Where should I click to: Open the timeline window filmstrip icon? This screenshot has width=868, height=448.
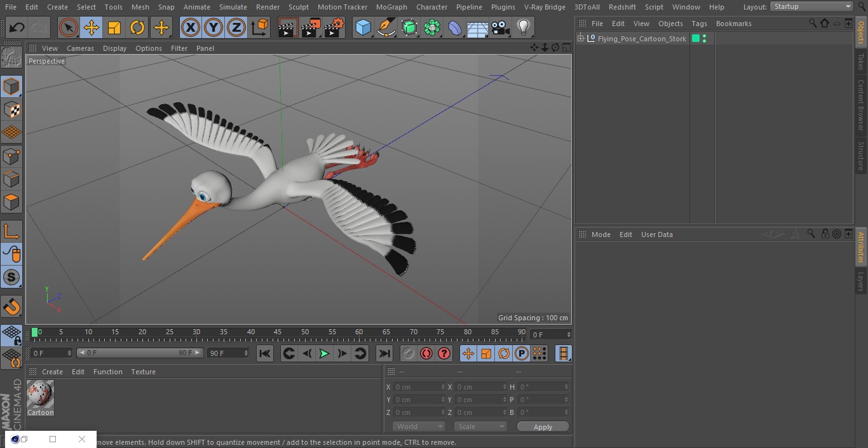(563, 353)
